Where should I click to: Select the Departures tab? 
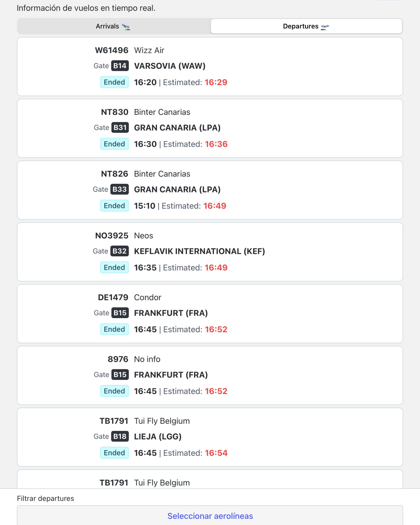coord(306,26)
